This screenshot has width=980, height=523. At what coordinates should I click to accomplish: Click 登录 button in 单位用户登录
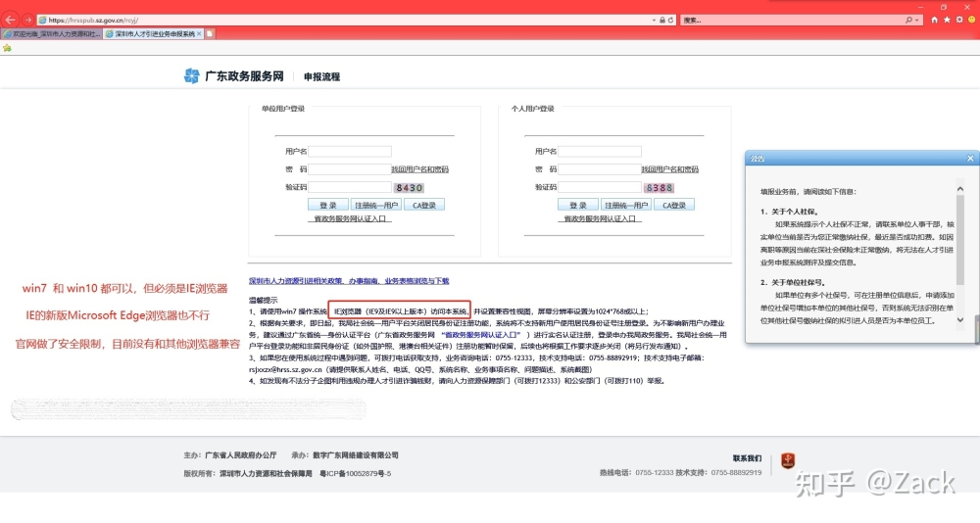328,205
